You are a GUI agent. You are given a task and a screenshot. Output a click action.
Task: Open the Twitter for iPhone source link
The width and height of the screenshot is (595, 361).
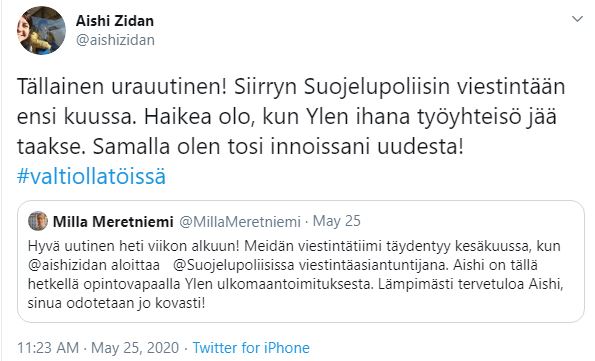pos(251,348)
